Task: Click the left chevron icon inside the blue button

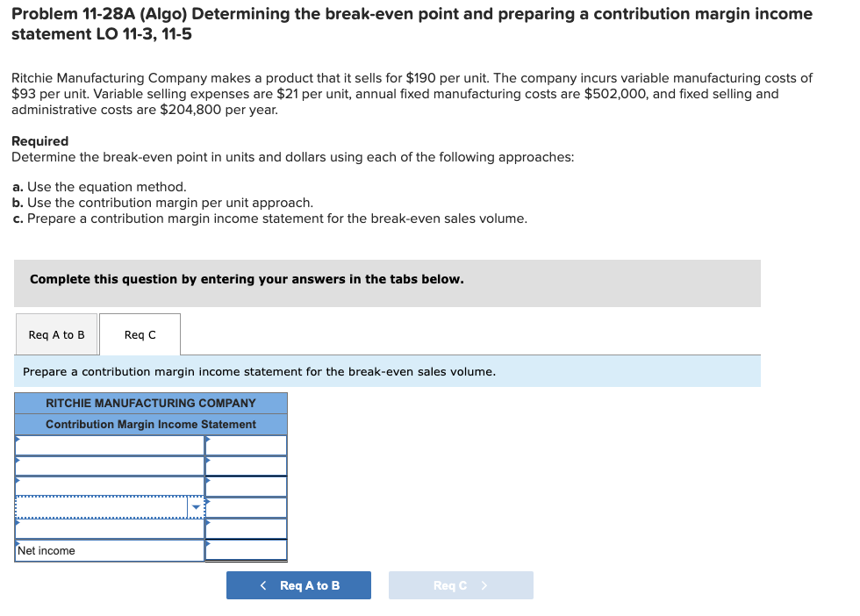Action: pos(262,585)
